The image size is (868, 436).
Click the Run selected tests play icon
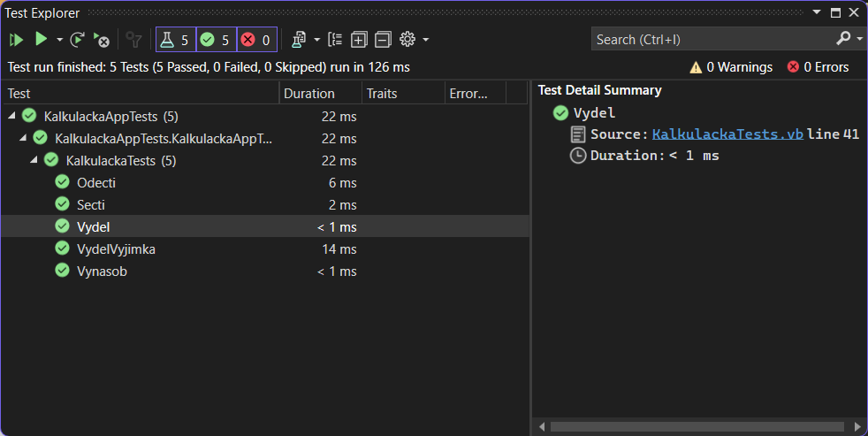(41, 39)
